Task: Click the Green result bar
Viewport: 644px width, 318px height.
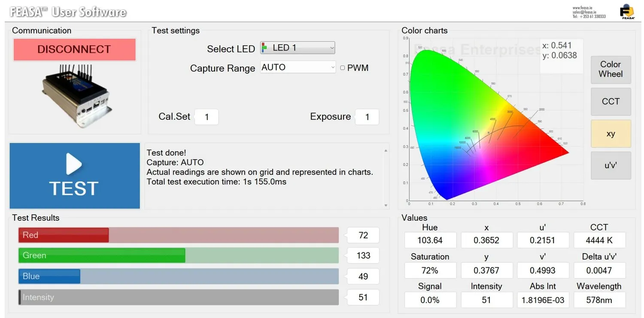Action: tap(179, 256)
